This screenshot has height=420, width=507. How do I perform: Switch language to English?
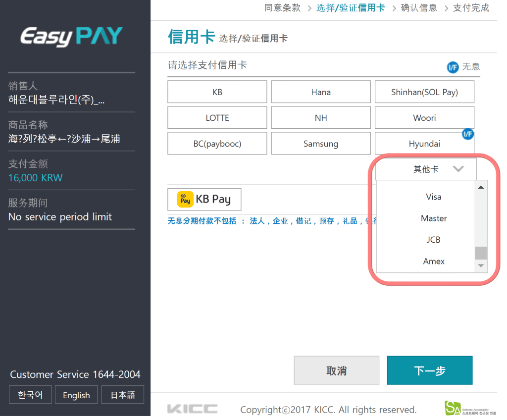(x=76, y=395)
